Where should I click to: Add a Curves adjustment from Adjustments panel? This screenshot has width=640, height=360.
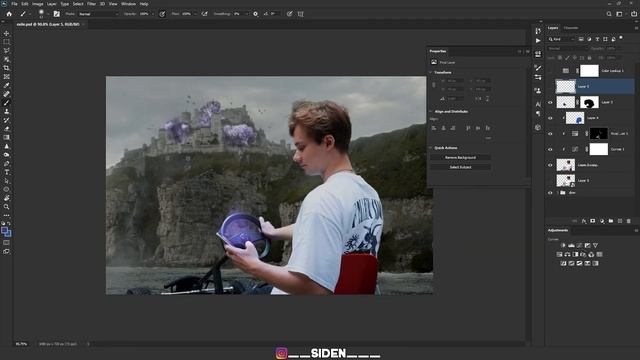tap(579, 245)
